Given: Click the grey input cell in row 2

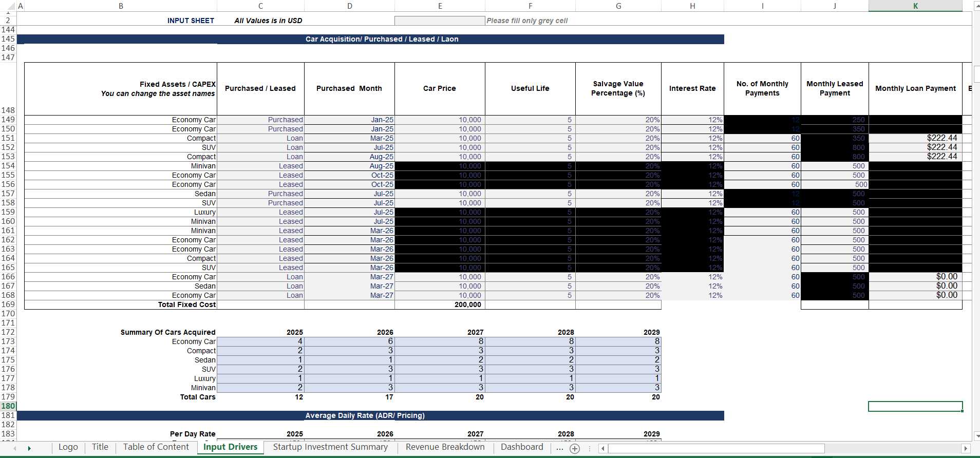Looking at the screenshot, I should click(x=440, y=21).
